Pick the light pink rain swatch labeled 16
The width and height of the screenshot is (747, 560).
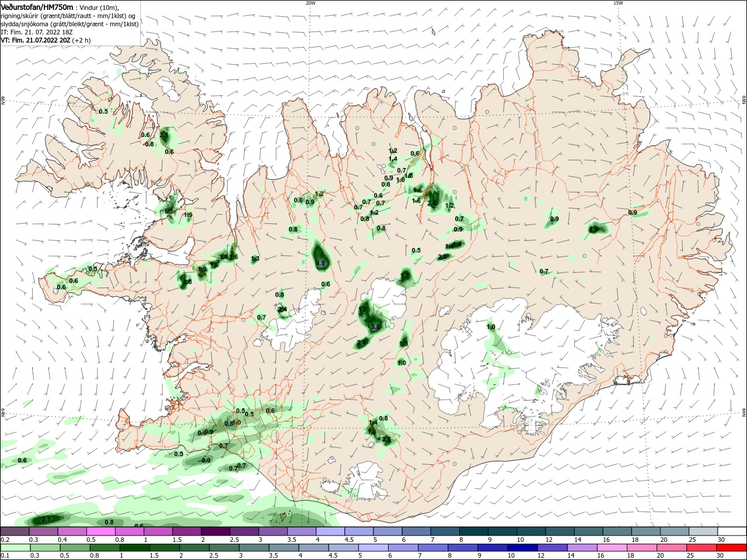click(611, 548)
